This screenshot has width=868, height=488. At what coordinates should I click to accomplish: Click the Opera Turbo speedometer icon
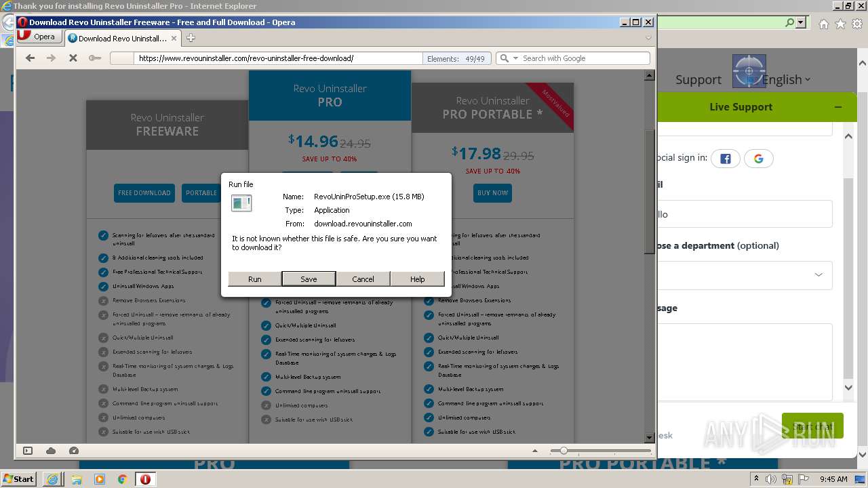point(74,451)
